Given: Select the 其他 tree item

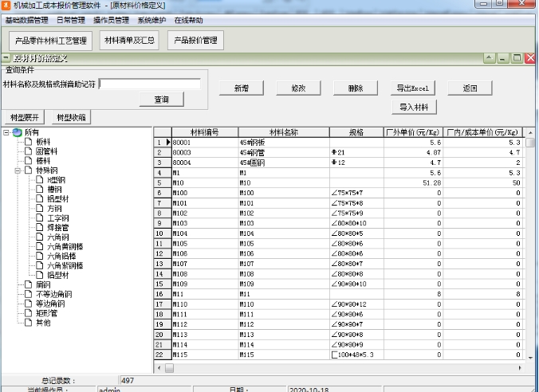Looking at the screenshot, I should (43, 323).
